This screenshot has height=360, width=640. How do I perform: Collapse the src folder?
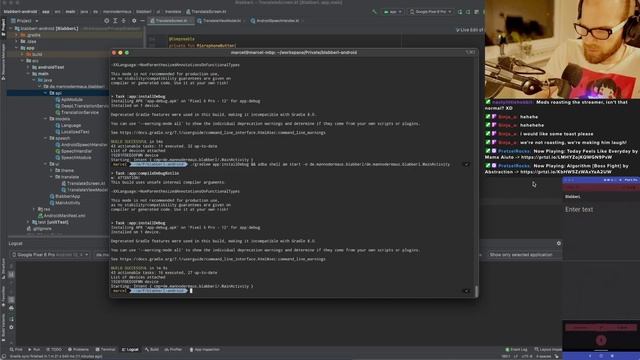pyautogui.click(x=22, y=60)
